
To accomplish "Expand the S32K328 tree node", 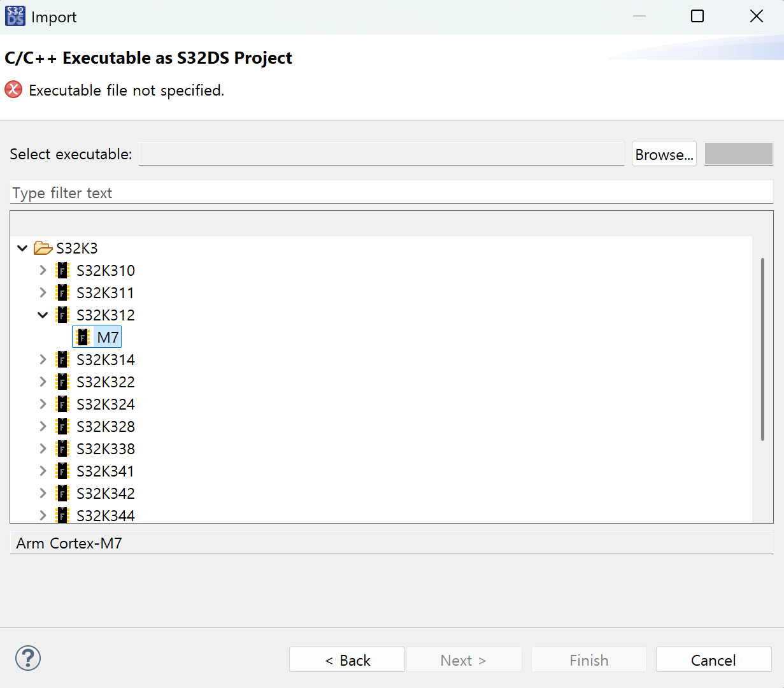I will pos(43,426).
